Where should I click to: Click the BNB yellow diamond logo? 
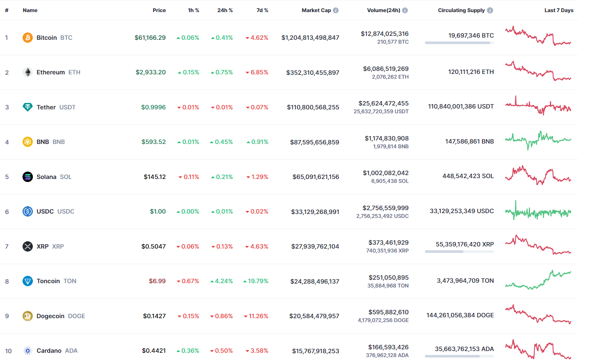coord(27,141)
